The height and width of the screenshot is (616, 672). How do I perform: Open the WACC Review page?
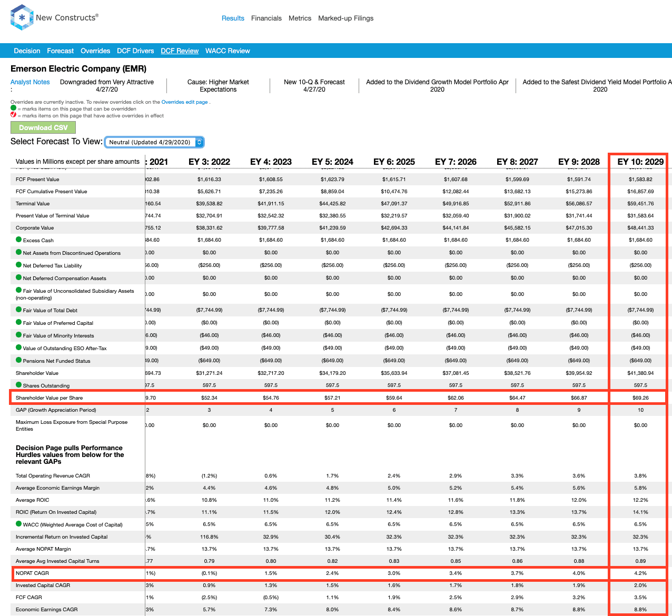[228, 51]
